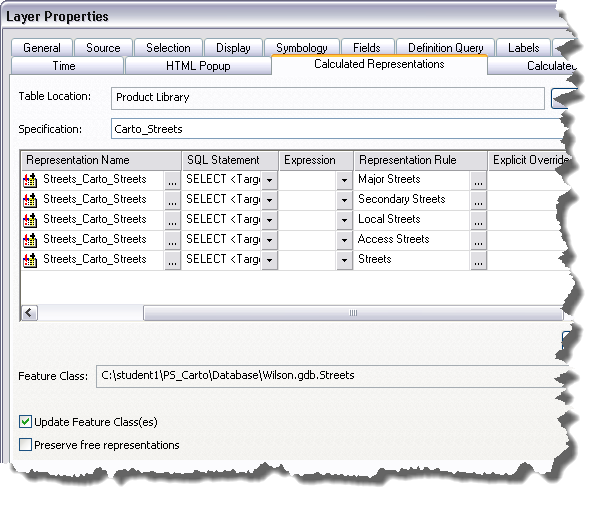
Task: Uncheck Update Feature Class(es) checkbox
Action: (25, 422)
